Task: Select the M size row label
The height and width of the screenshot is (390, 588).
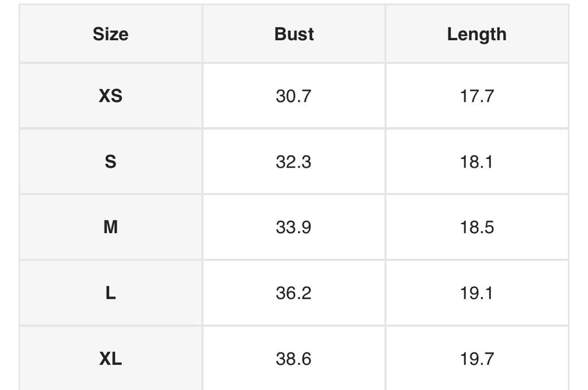Action: [x=110, y=227]
